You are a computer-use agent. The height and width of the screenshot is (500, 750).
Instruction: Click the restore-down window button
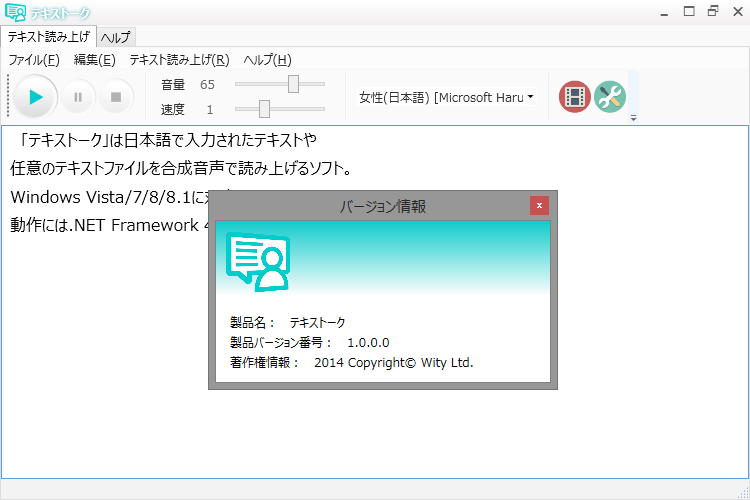coord(713,11)
